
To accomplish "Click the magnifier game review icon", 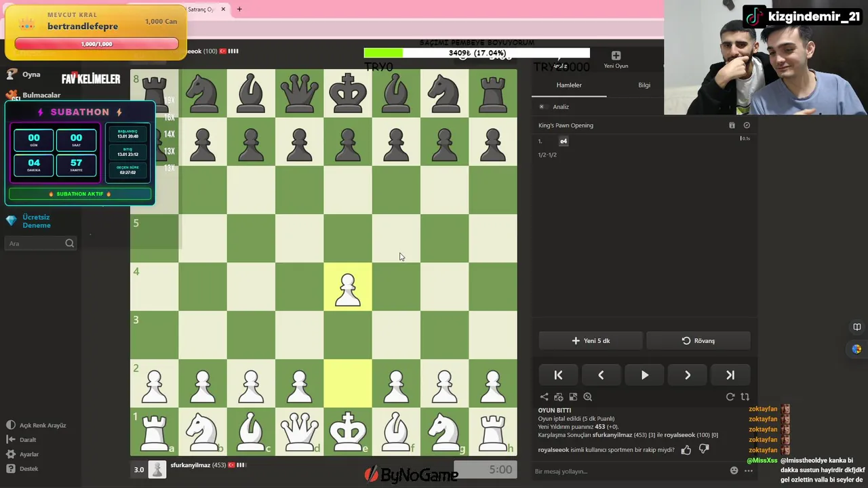I will [588, 397].
